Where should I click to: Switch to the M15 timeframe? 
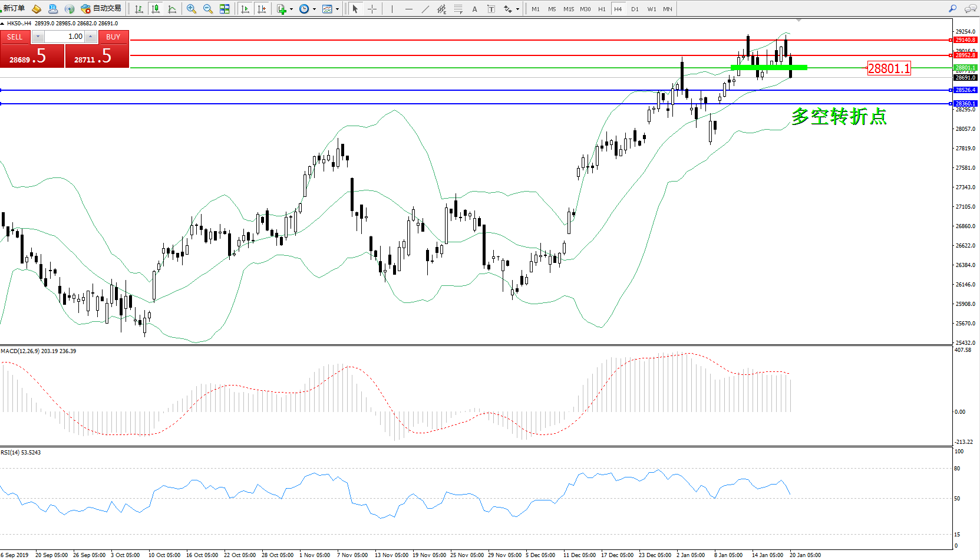568,9
